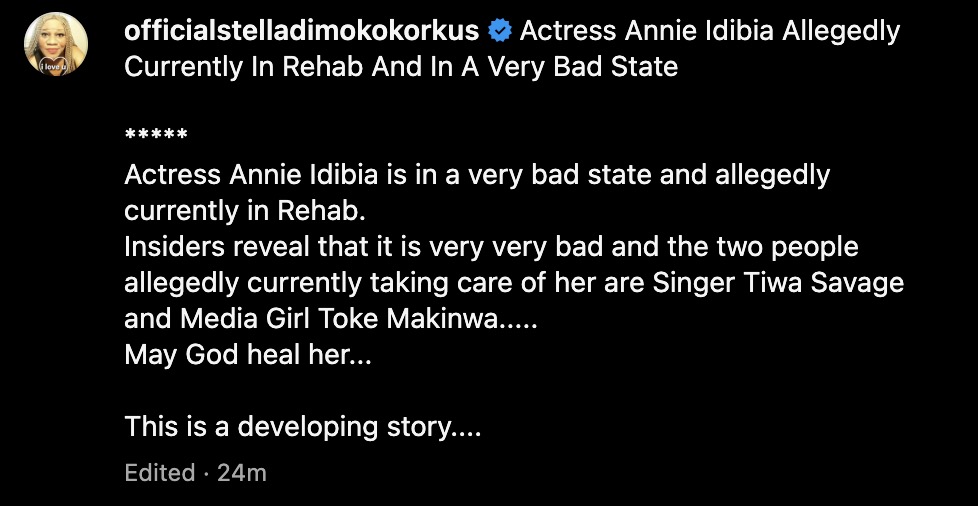Image resolution: width=978 pixels, height=506 pixels.
Task: Click the sentence starting 'Actress Annie Idibia is in'
Action: 477,176
